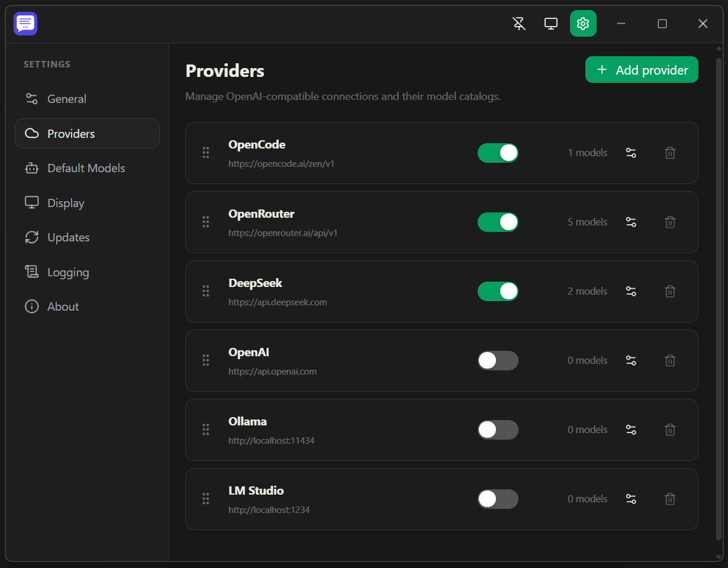Click the drag handle on Ollama row
Image resolution: width=728 pixels, height=568 pixels.
(206, 430)
